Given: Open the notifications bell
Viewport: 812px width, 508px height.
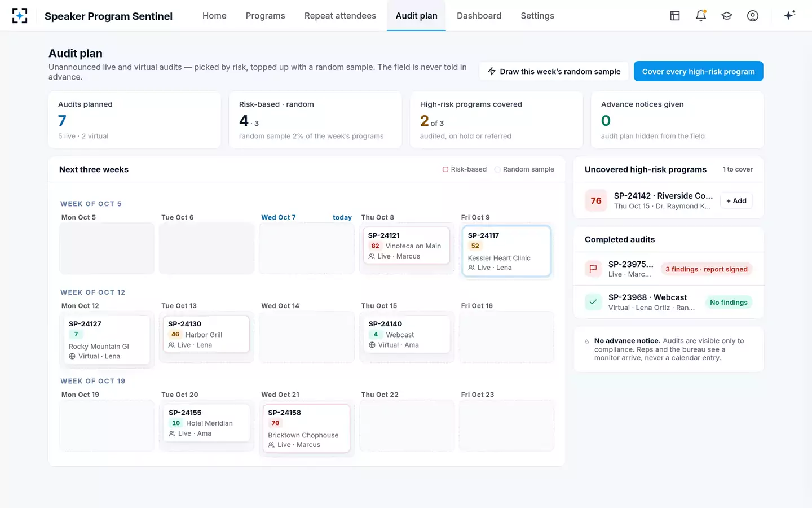Looking at the screenshot, I should (701, 16).
